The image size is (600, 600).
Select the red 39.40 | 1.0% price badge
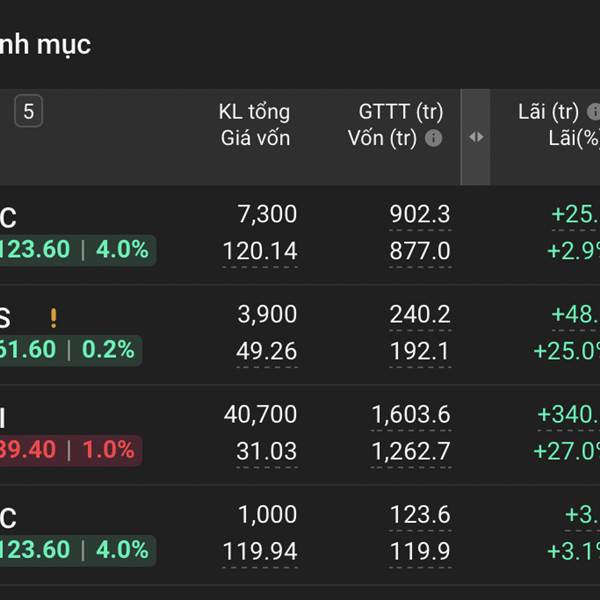(x=71, y=450)
